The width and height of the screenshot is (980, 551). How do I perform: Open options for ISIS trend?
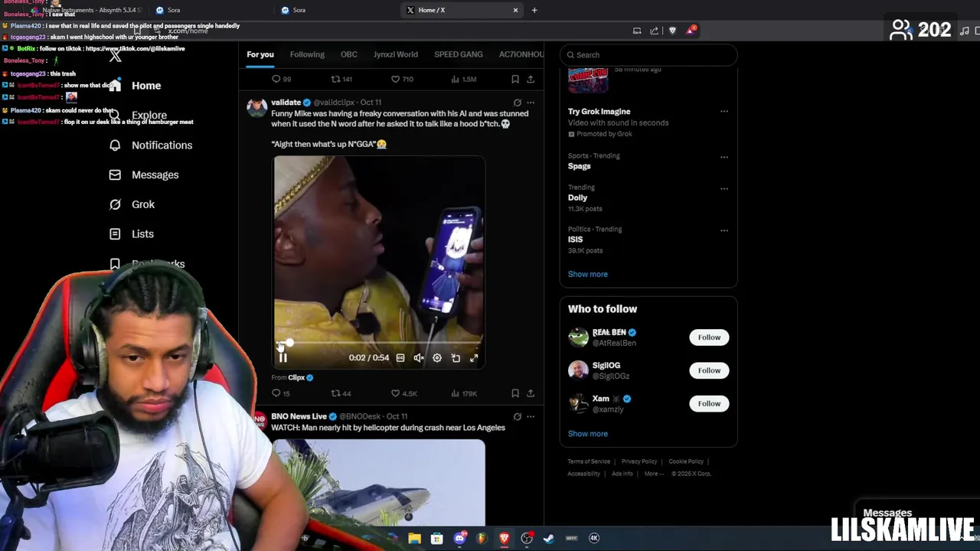point(724,230)
